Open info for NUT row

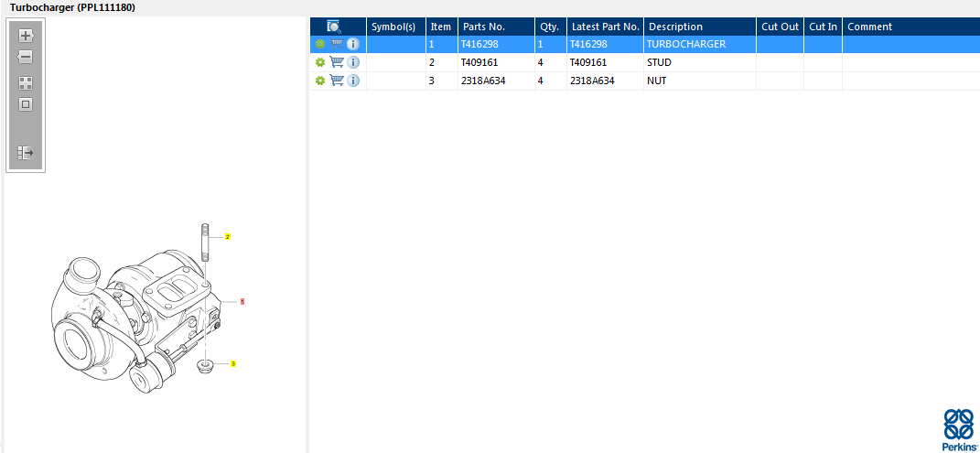pyautogui.click(x=353, y=81)
